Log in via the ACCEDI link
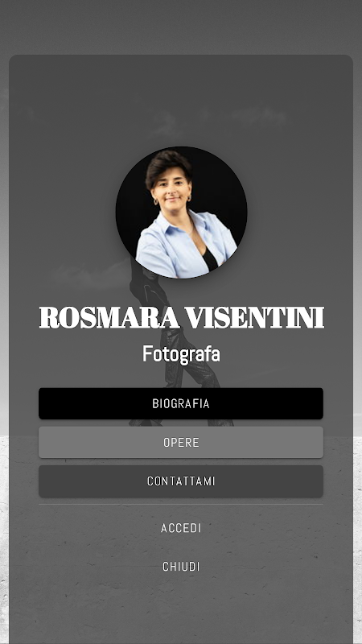The height and width of the screenshot is (644, 362). [x=181, y=528]
